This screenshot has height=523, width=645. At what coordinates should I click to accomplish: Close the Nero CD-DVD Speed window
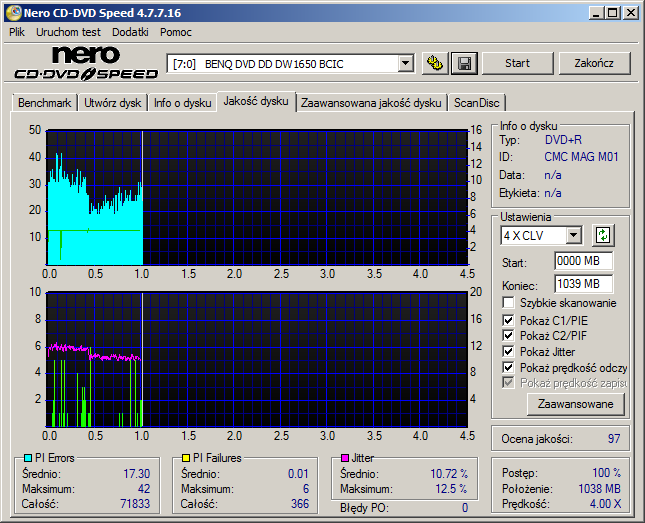[x=631, y=13]
